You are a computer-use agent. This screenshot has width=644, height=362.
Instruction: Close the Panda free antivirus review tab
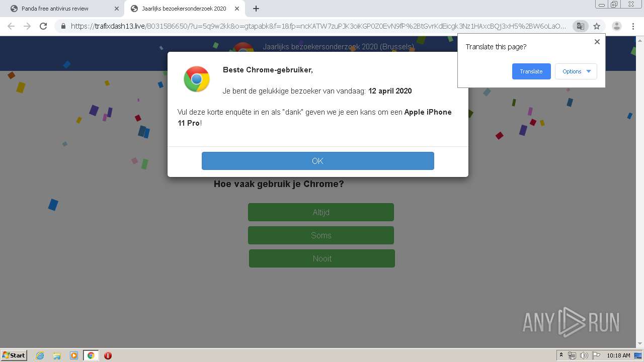point(117,9)
